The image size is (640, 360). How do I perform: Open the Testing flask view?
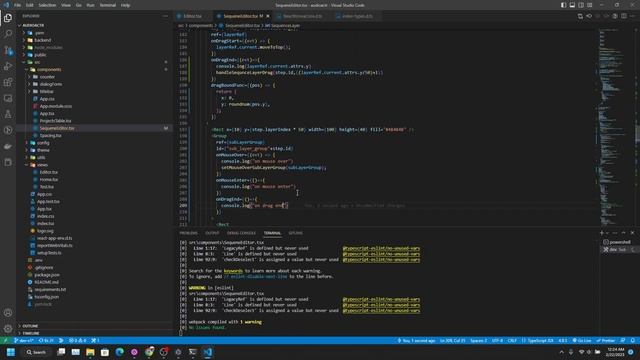(x=8, y=114)
